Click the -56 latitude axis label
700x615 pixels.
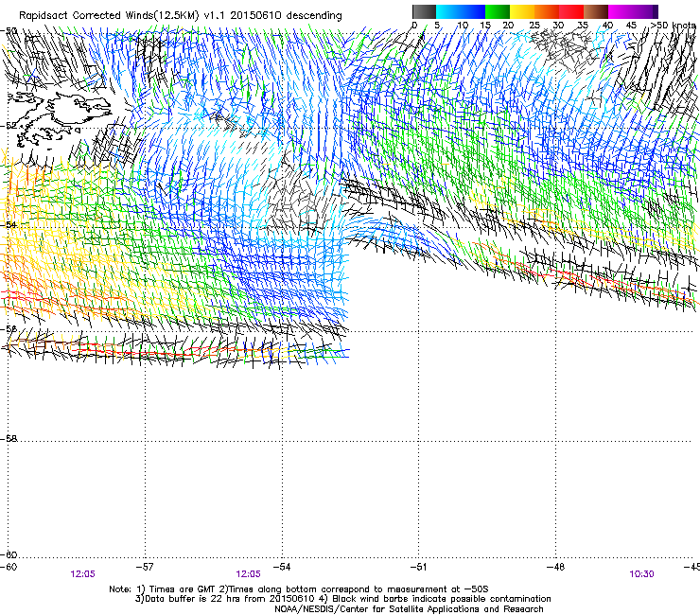9,329
